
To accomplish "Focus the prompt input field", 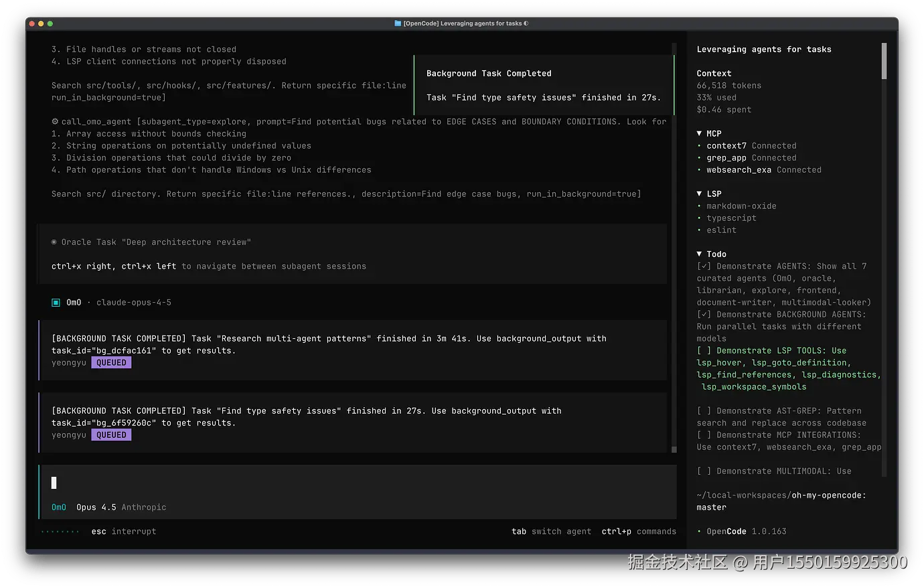I will click(358, 483).
